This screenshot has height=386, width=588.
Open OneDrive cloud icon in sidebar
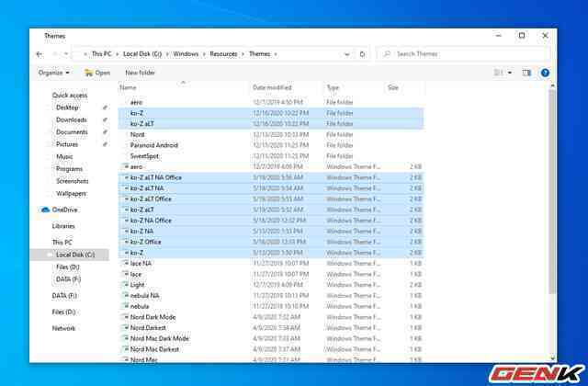45,210
